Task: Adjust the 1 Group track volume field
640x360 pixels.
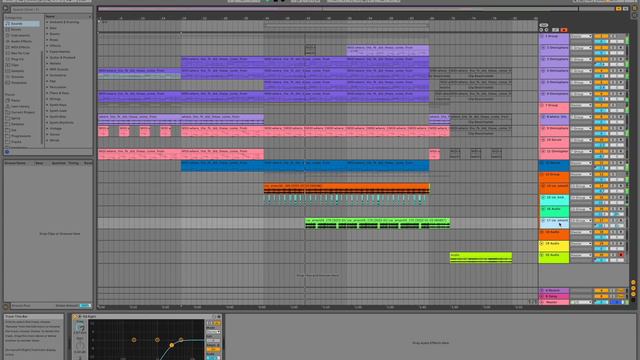Action: click(x=601, y=42)
